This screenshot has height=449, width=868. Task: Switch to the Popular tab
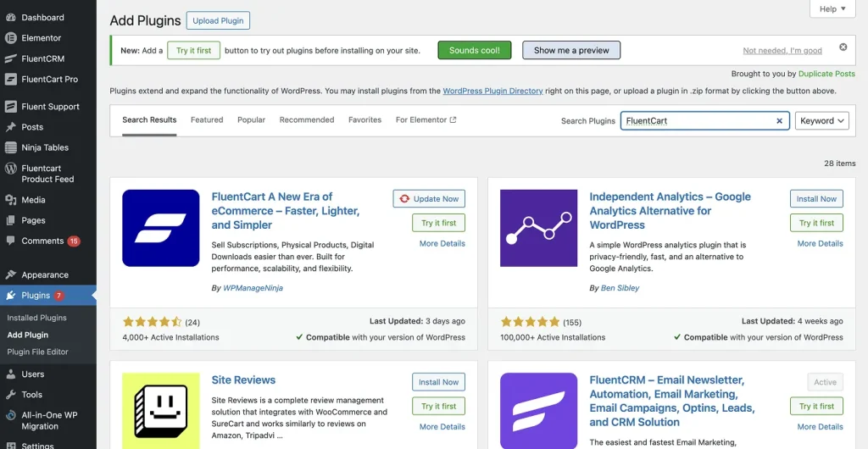tap(251, 120)
